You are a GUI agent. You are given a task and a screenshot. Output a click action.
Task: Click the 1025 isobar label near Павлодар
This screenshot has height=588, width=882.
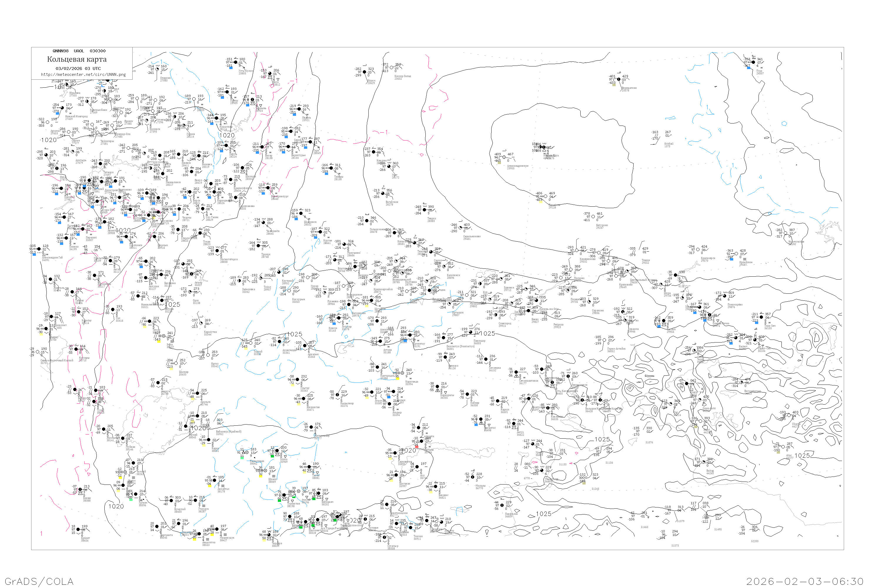click(x=487, y=333)
